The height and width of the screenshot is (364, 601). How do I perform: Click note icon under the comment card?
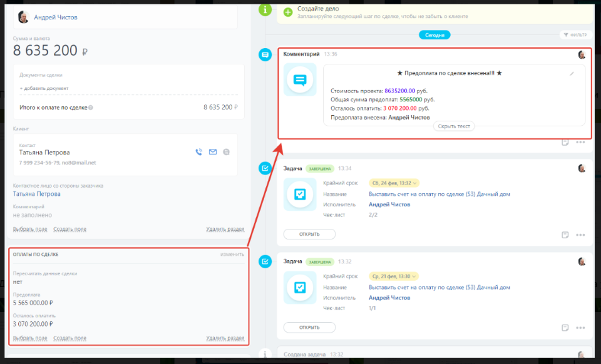click(x=565, y=143)
